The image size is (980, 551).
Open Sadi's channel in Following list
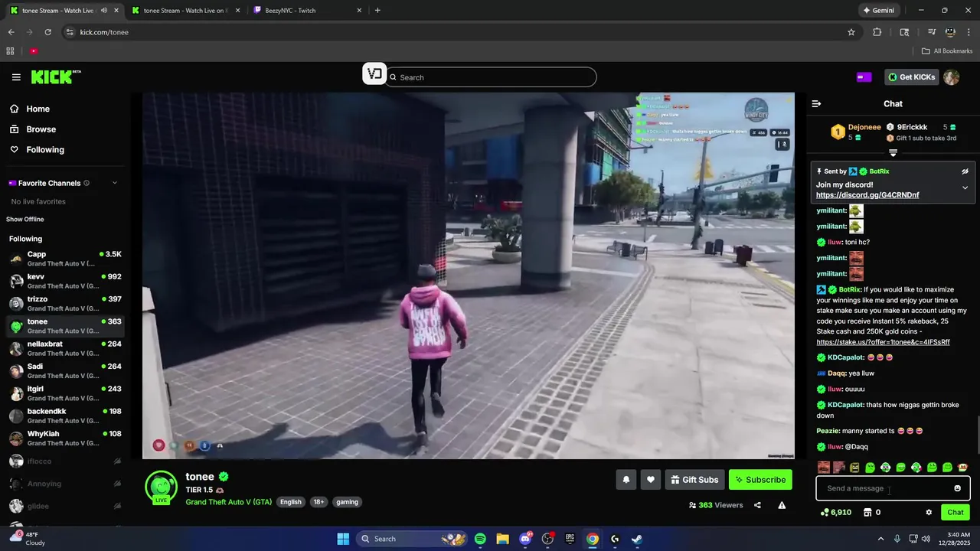point(65,371)
